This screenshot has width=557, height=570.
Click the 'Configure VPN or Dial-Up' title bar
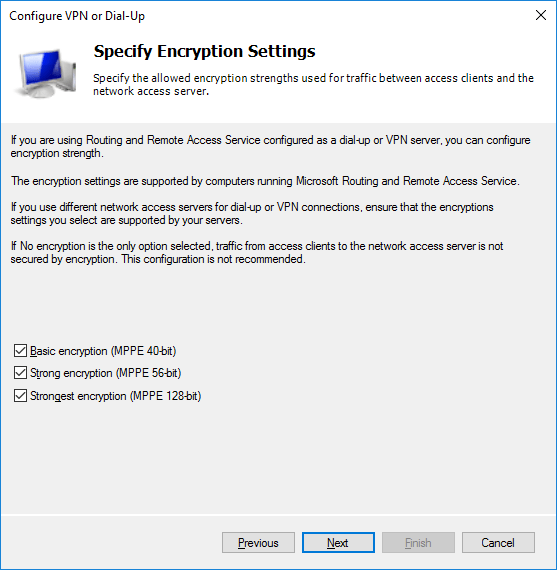tap(77, 16)
